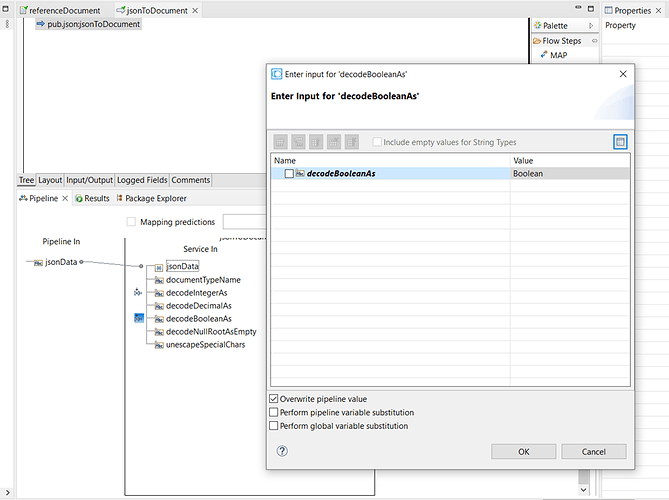Select decodeIntegerAs in Service In
The image size is (669, 500).
[x=196, y=293]
